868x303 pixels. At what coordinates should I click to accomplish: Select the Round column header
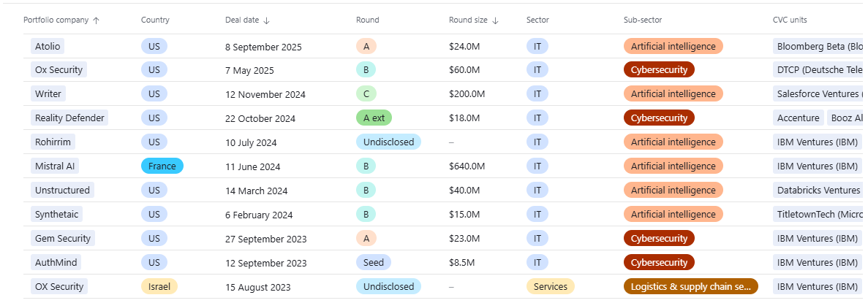click(x=367, y=20)
